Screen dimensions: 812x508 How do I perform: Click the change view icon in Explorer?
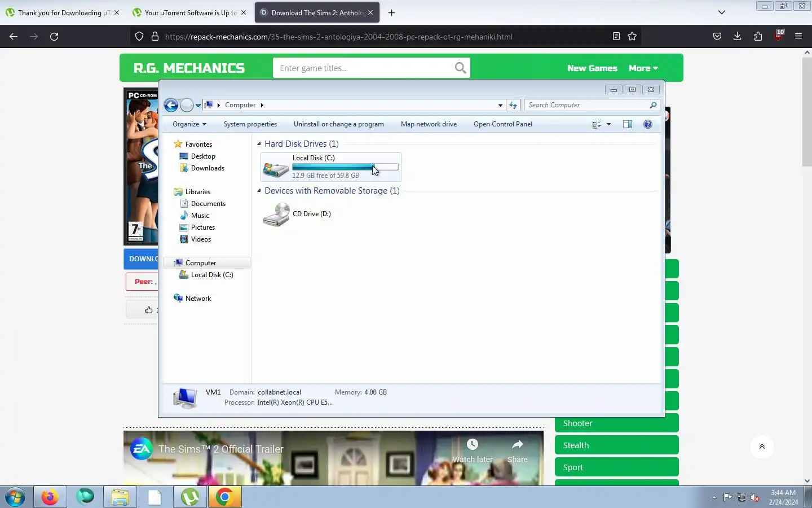coord(597,124)
